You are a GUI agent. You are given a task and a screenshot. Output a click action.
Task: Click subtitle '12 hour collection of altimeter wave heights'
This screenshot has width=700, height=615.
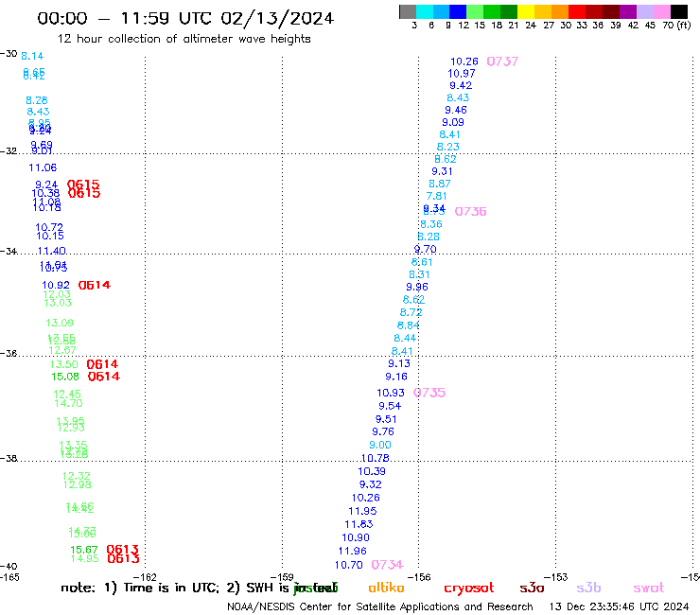click(184, 39)
